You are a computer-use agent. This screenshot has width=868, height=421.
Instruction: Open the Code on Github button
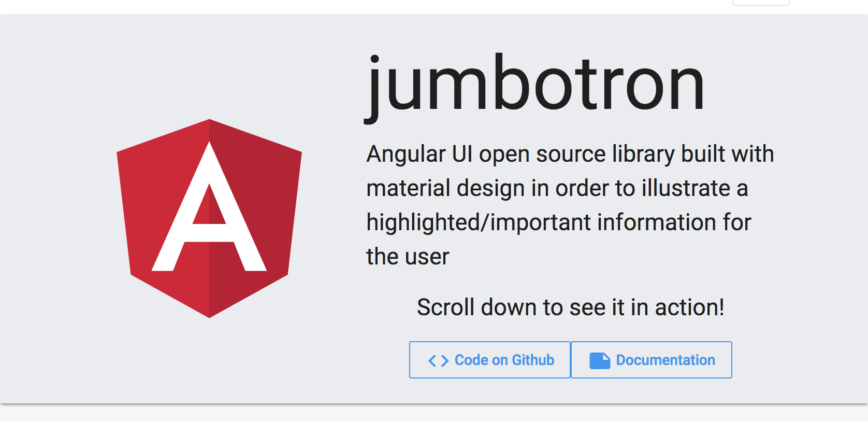(x=489, y=360)
